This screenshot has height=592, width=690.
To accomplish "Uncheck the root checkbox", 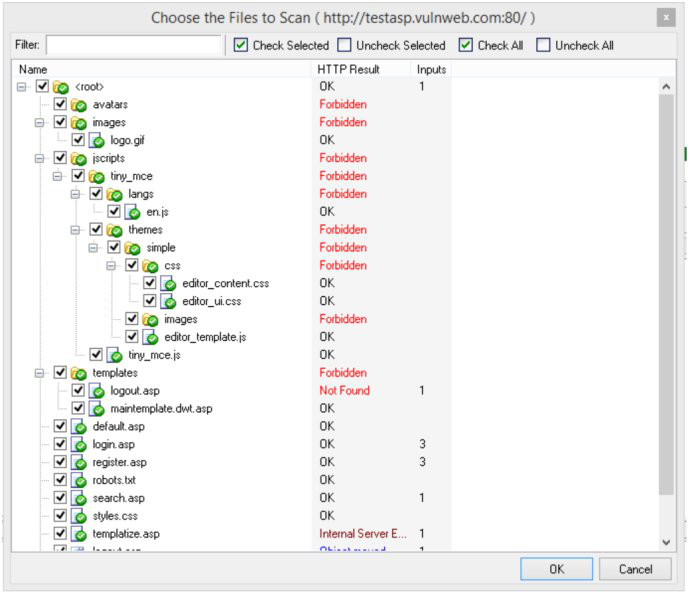I will pyautogui.click(x=42, y=86).
